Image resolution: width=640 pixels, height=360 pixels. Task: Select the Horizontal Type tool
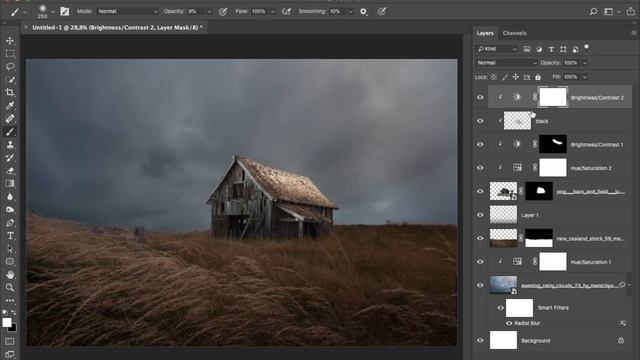point(10,236)
